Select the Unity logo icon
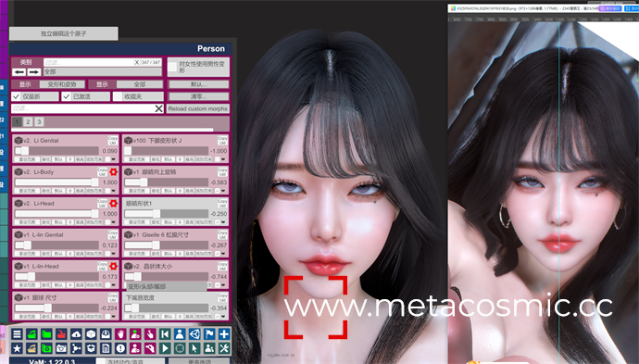639x364 pixels. coord(194,334)
